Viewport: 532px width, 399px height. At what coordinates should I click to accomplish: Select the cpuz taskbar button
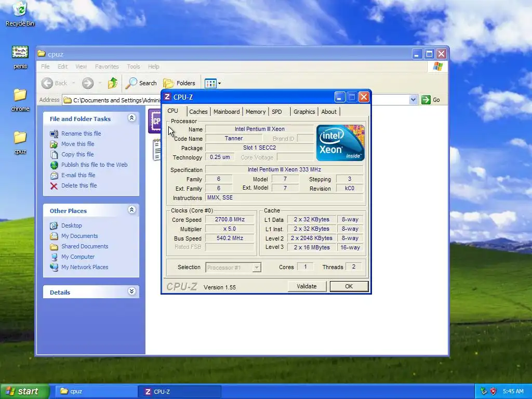click(96, 392)
